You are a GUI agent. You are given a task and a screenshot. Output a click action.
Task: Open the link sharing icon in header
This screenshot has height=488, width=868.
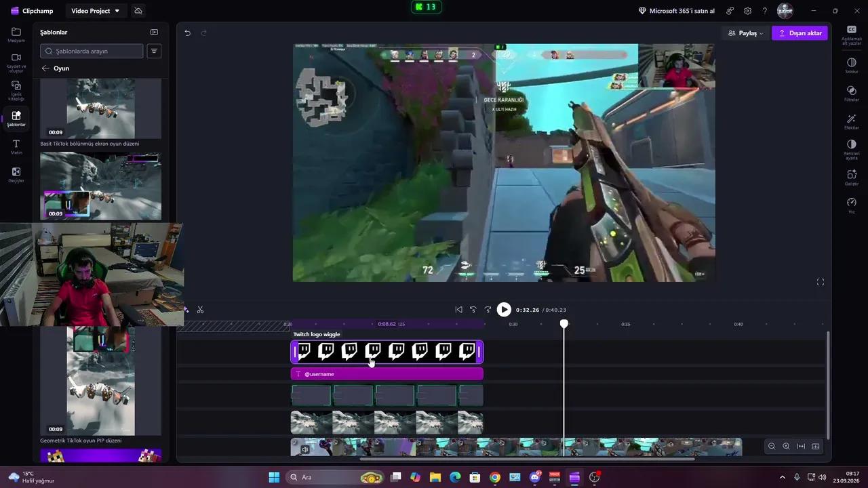click(x=730, y=11)
